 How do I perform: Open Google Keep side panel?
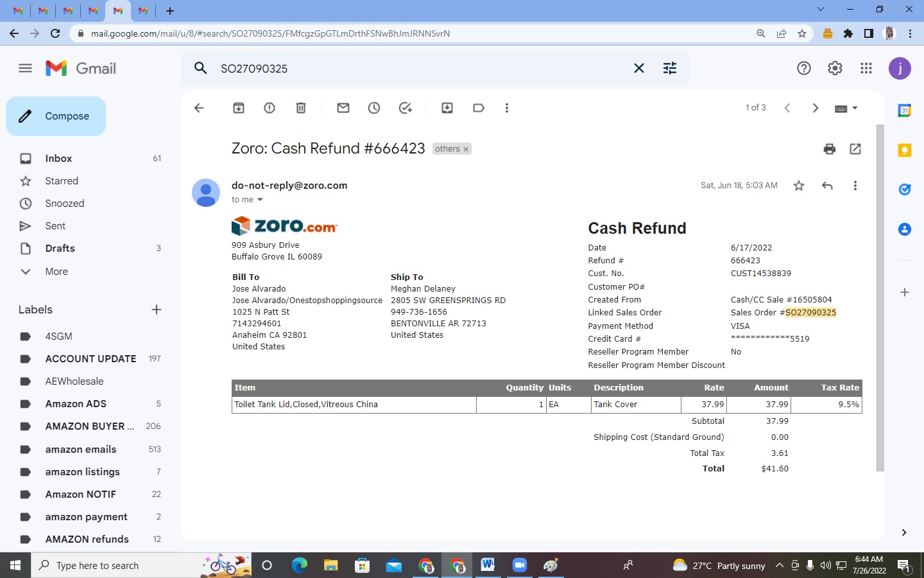click(905, 150)
